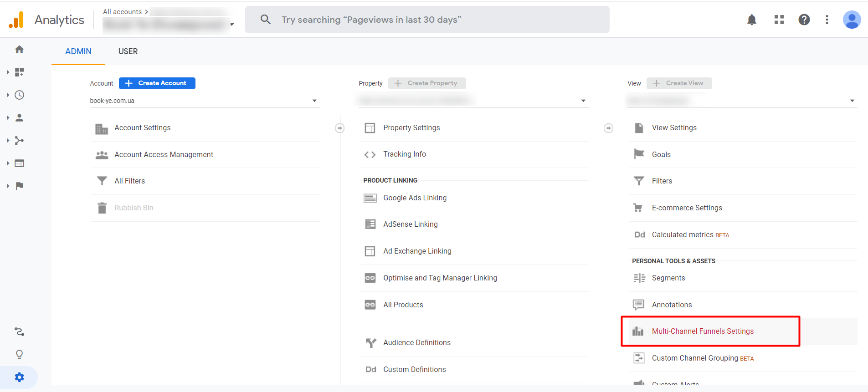The width and height of the screenshot is (868, 392).
Task: Open the notifications bell icon
Action: click(x=752, y=20)
